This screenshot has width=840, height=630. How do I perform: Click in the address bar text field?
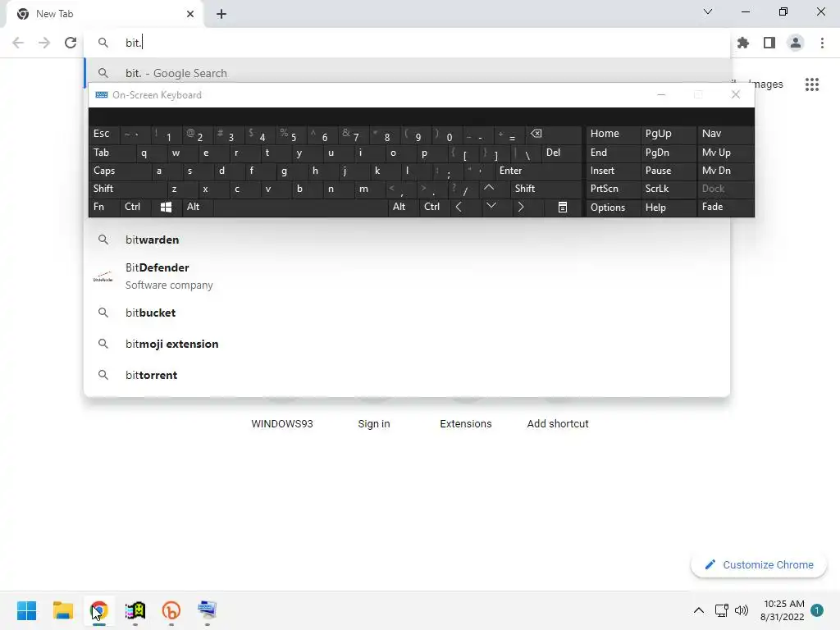tap(407, 43)
